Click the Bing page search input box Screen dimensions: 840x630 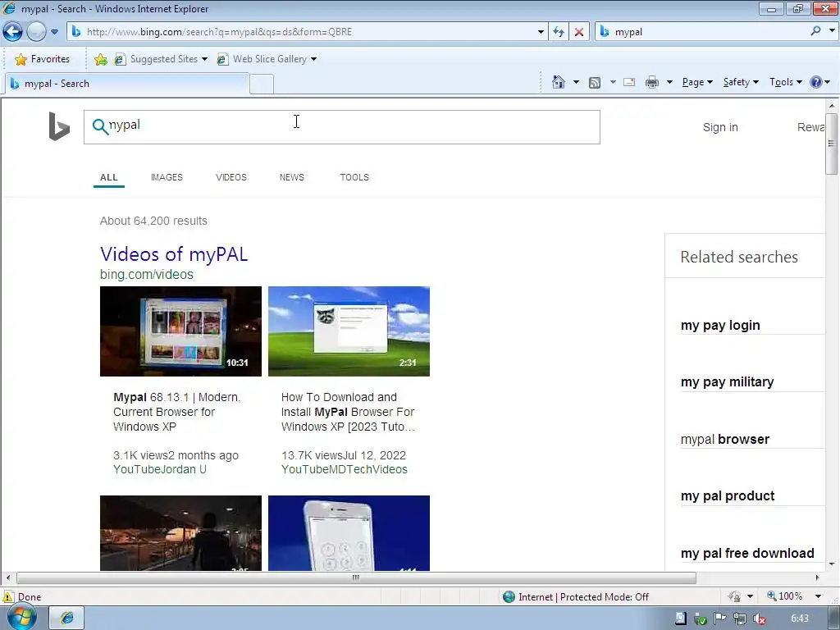[x=342, y=127]
